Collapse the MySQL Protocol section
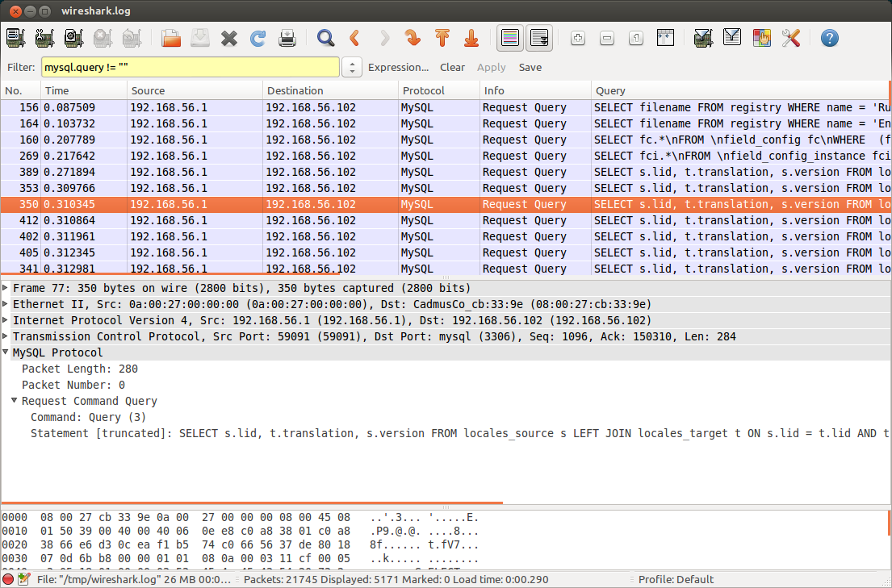This screenshot has width=892, height=588. point(6,352)
